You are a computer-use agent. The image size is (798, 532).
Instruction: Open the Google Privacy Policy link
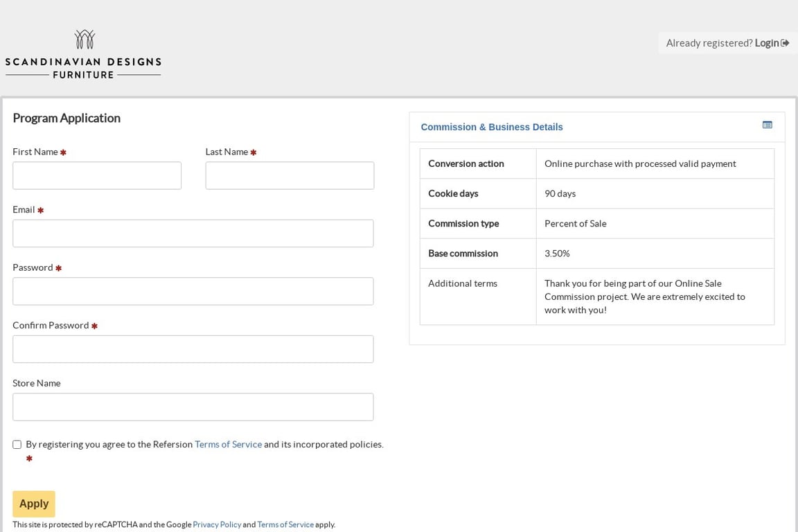[x=217, y=524]
